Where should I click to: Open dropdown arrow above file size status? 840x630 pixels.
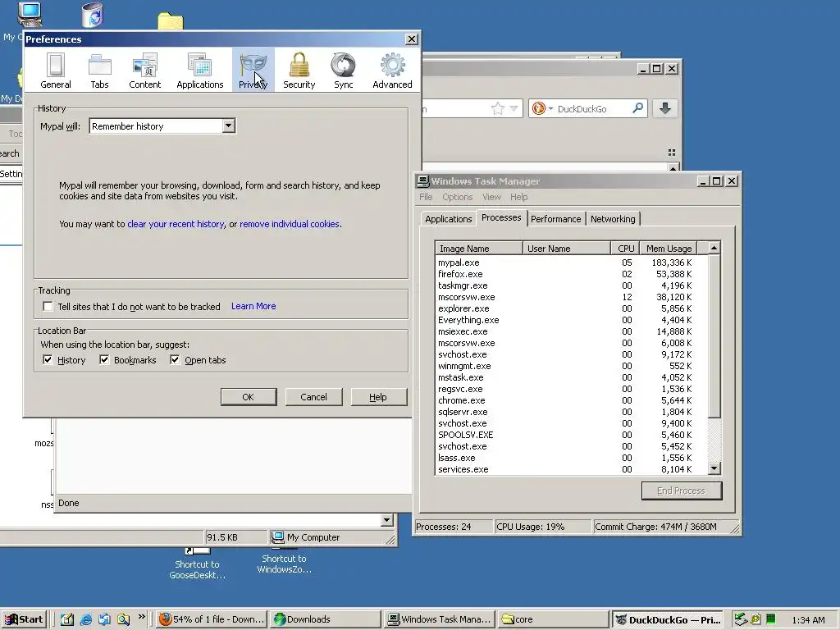pyautogui.click(x=387, y=519)
